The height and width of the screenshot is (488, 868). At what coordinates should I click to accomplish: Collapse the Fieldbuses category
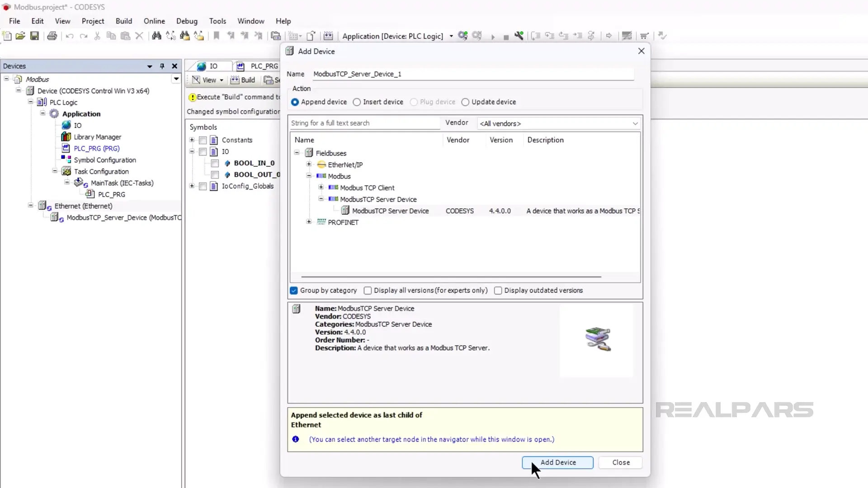coord(297,153)
